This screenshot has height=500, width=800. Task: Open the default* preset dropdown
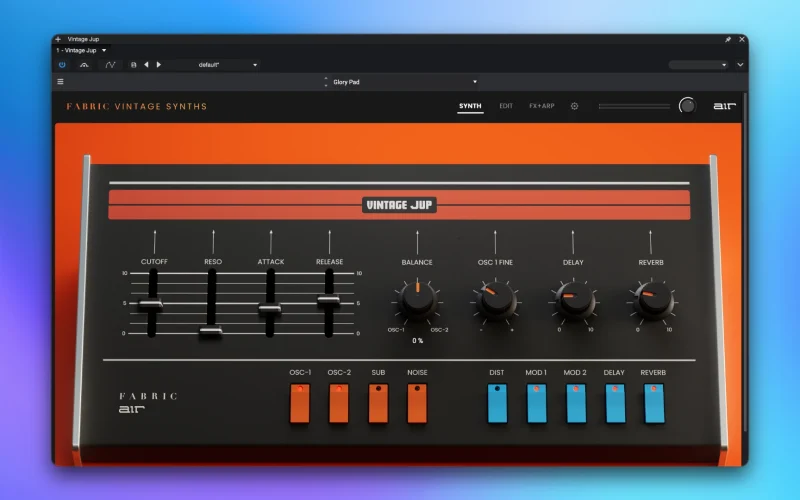(x=213, y=65)
